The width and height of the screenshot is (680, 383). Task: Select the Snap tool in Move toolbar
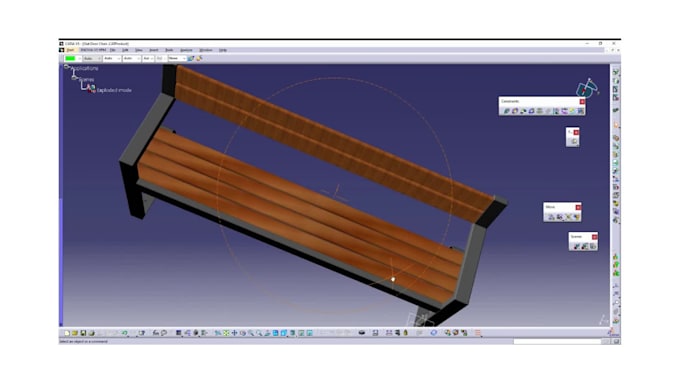click(x=560, y=217)
